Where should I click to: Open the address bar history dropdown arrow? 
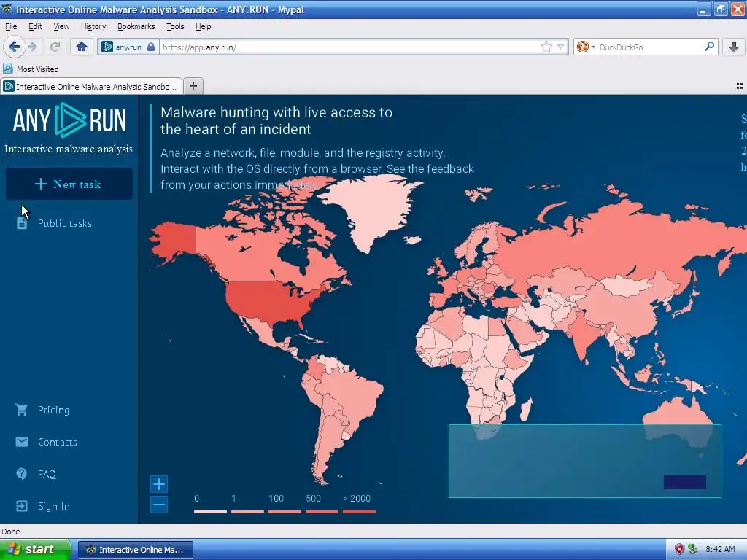point(561,47)
